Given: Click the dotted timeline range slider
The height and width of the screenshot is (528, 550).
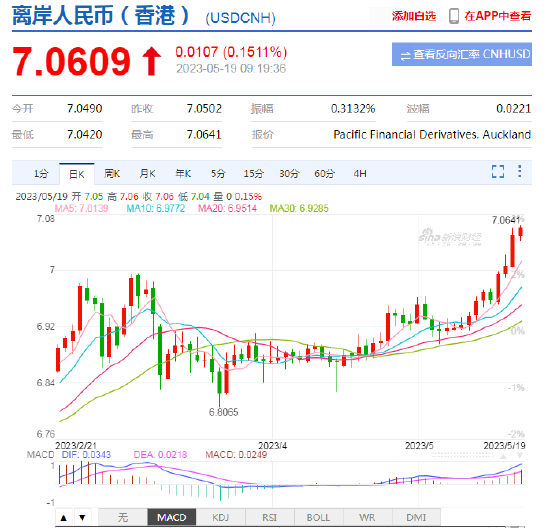Looking at the screenshot, I should click(463, 455).
